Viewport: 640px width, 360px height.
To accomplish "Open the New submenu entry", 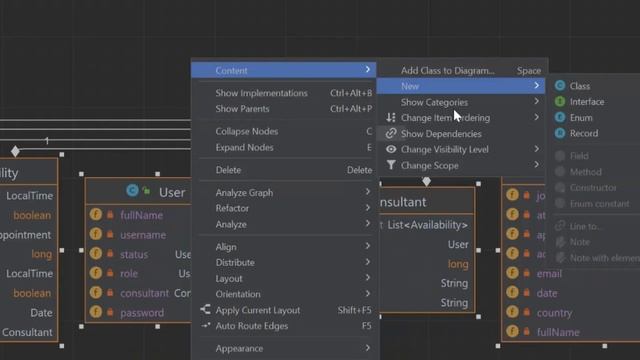I will coord(460,86).
